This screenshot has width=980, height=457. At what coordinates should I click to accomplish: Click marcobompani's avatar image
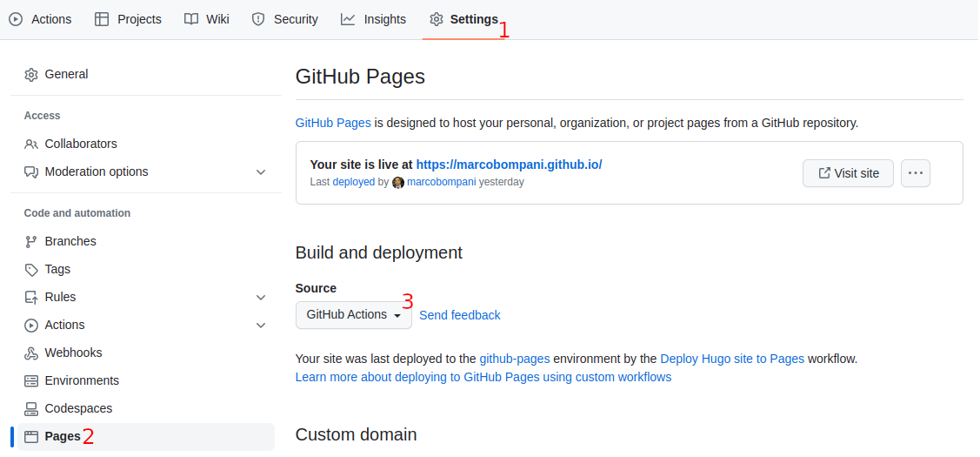pyautogui.click(x=398, y=183)
